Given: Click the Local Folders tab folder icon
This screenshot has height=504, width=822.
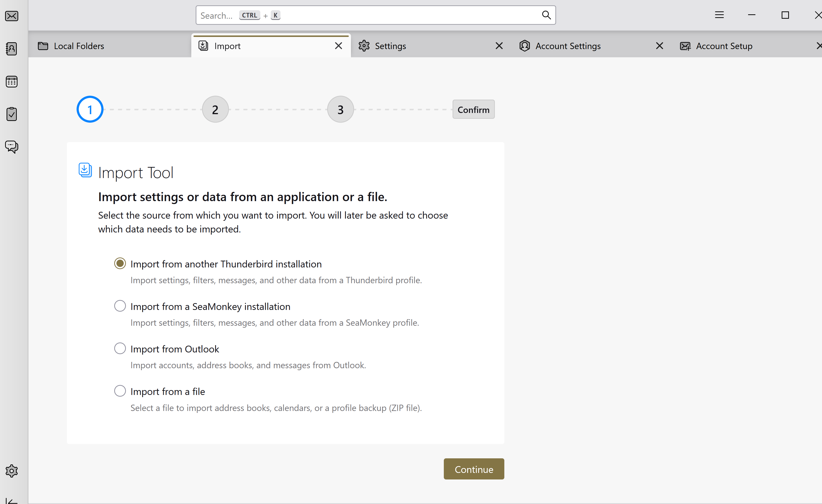Looking at the screenshot, I should click(x=43, y=46).
